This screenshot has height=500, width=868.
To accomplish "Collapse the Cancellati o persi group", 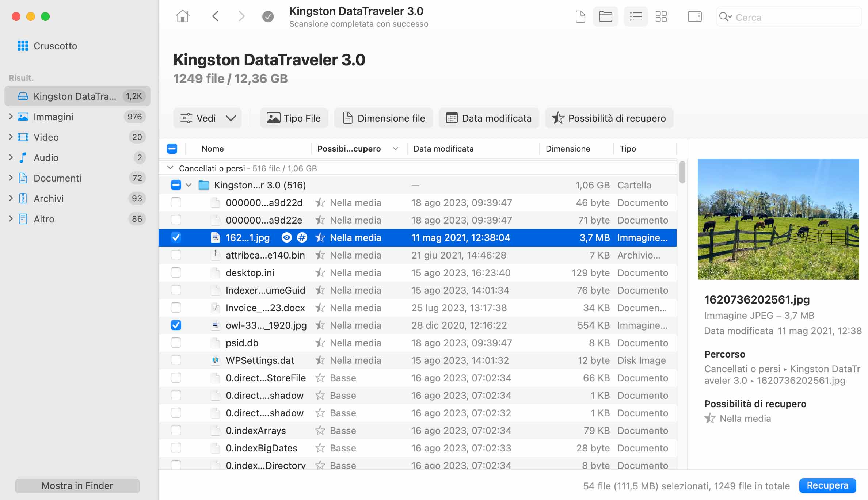I will (170, 168).
